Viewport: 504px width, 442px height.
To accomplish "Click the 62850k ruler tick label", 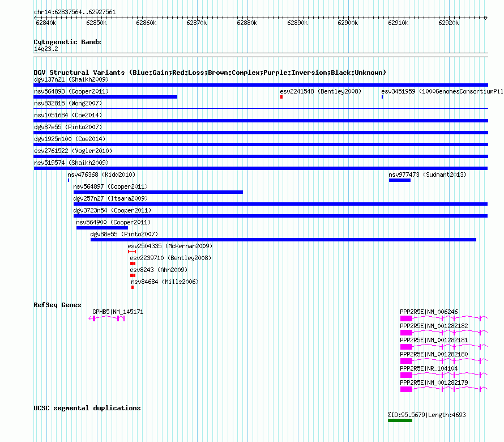I will coord(96,23).
